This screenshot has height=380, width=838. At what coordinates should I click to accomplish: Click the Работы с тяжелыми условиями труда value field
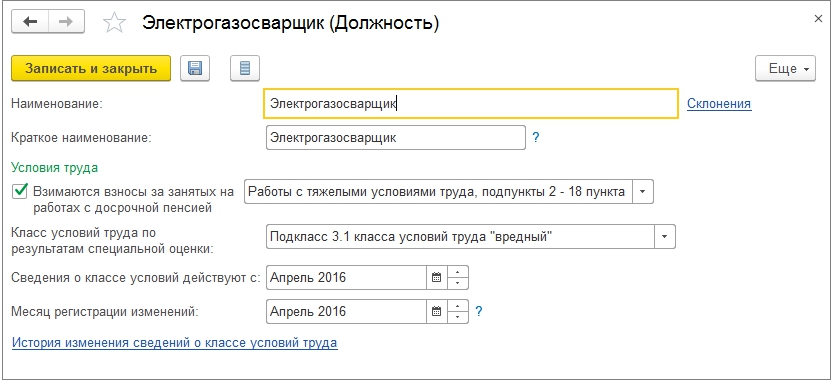pyautogui.click(x=438, y=191)
